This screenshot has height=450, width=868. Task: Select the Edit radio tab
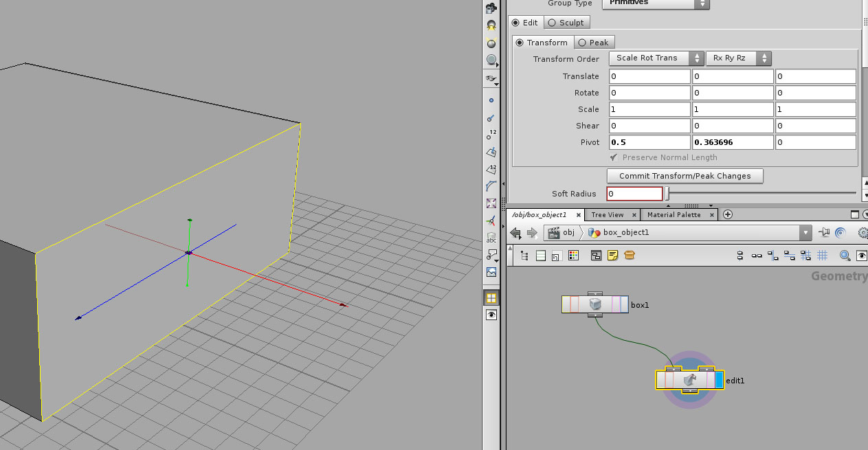526,23
